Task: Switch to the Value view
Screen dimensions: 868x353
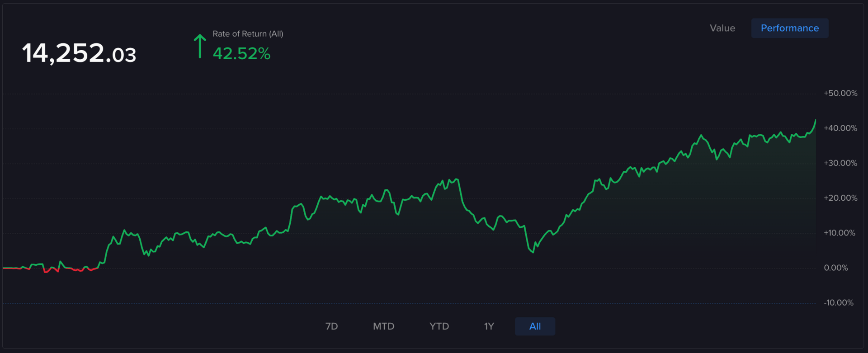Action: [x=722, y=28]
